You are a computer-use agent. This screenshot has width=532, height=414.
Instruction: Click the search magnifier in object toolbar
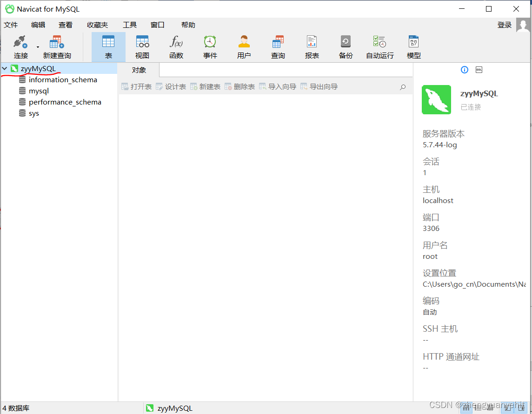coord(403,87)
